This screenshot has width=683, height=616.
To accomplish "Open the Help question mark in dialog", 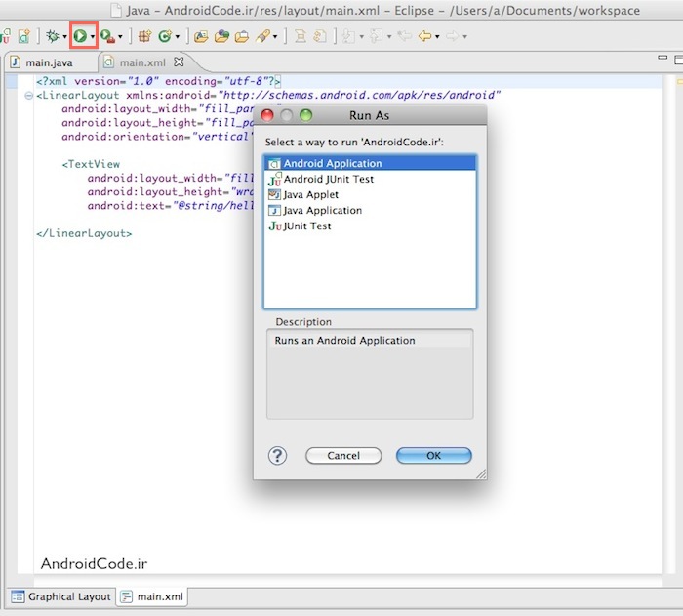I will click(277, 456).
